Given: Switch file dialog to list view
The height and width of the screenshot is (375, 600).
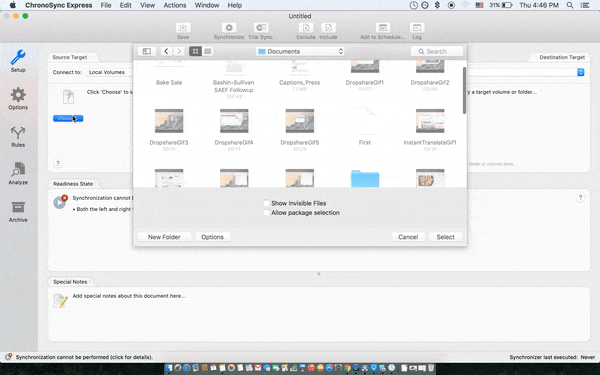Looking at the screenshot, I should coord(207,51).
